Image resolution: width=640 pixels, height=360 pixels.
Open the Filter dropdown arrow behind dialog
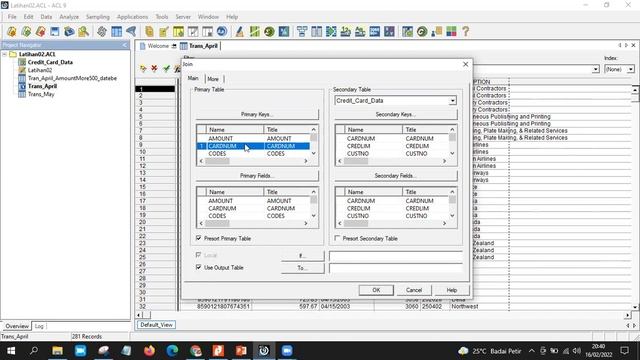coord(596,69)
